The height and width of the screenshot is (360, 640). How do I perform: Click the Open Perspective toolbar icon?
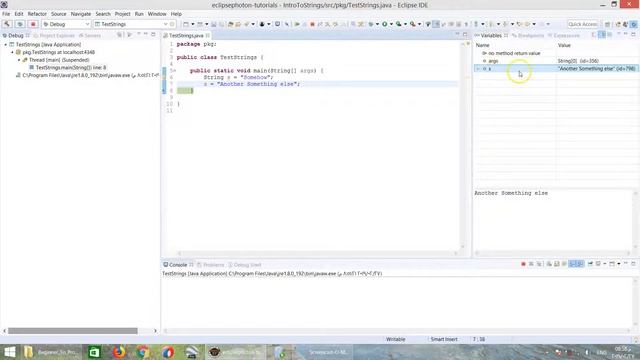(x=607, y=24)
